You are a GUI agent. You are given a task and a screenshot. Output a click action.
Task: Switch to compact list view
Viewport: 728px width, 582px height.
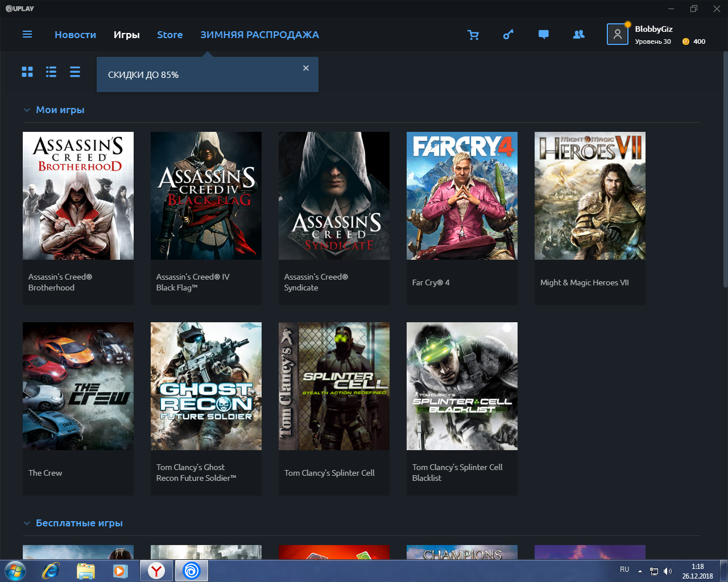(x=75, y=72)
